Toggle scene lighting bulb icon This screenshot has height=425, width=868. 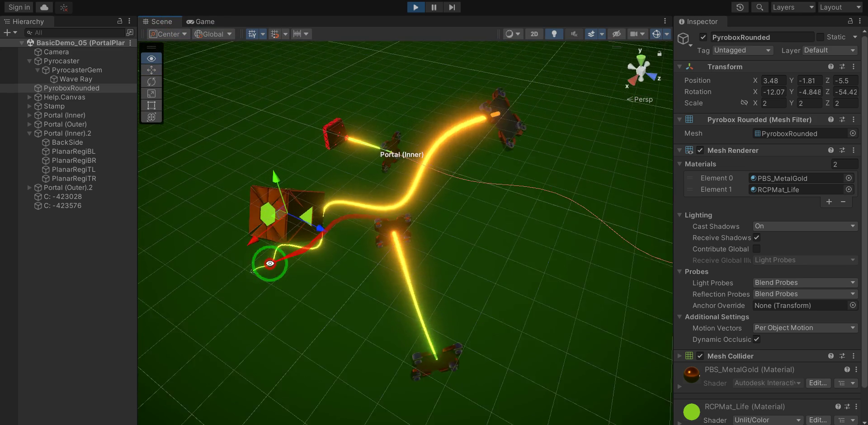point(554,34)
